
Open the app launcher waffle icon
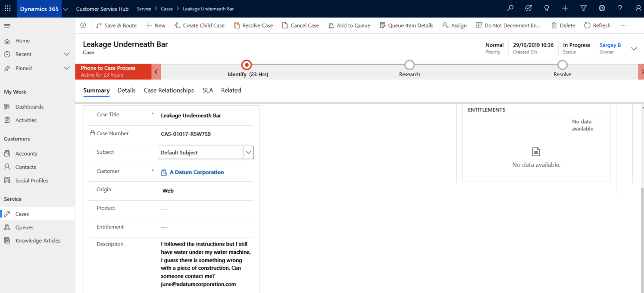tap(8, 9)
